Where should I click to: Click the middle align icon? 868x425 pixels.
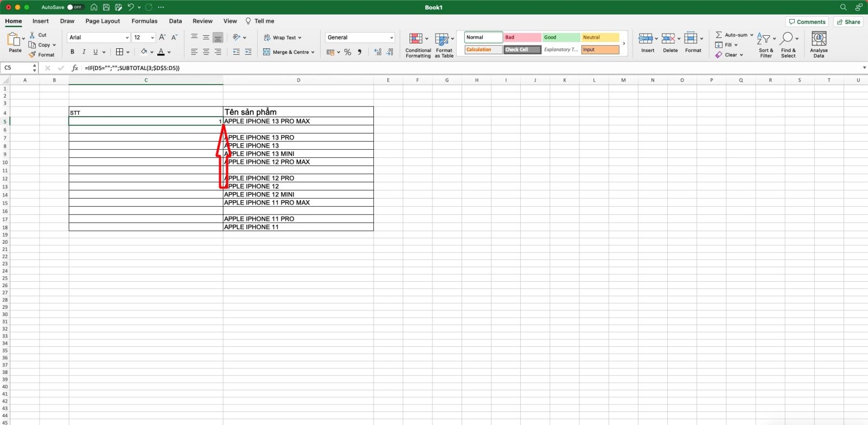click(206, 37)
